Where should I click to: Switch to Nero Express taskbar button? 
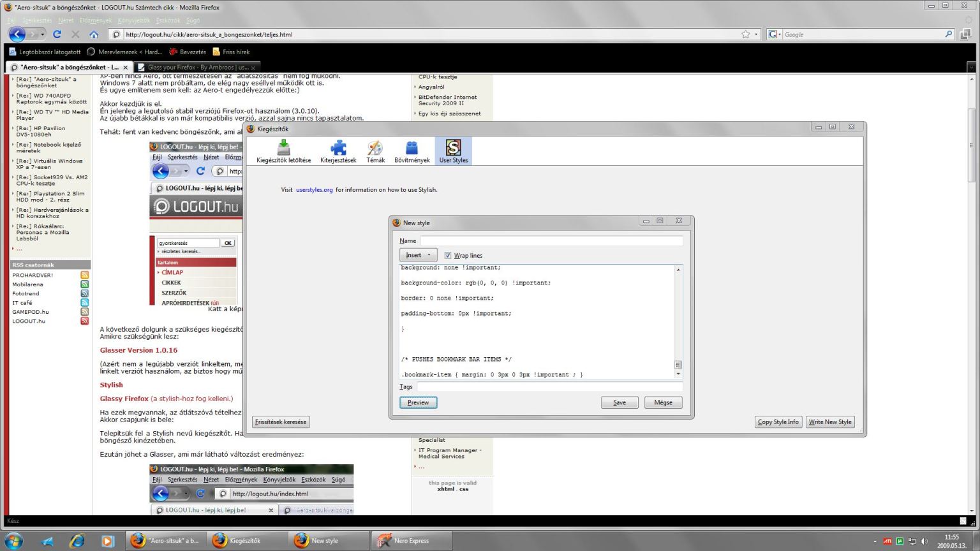[x=412, y=541]
